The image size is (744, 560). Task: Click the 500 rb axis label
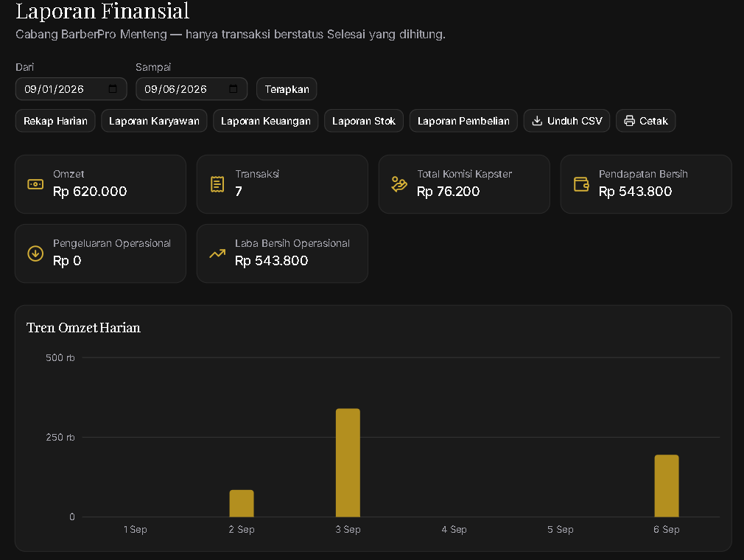[x=60, y=357]
